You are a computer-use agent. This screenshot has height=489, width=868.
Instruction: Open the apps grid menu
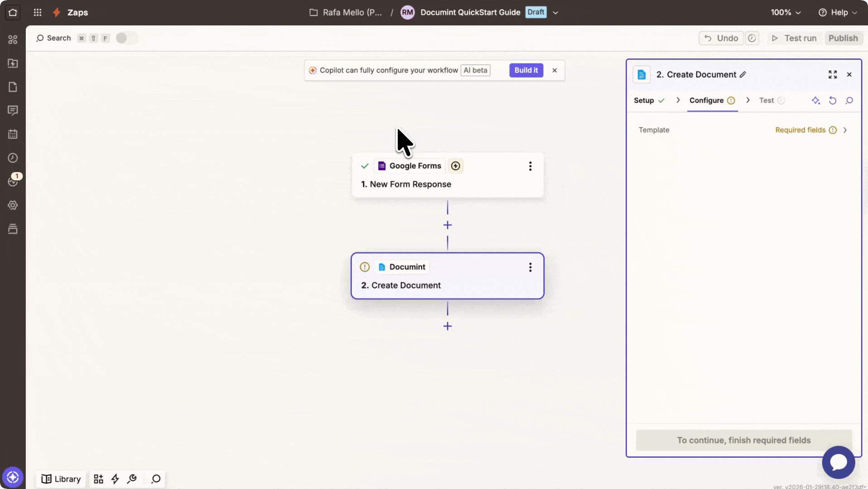click(x=38, y=13)
